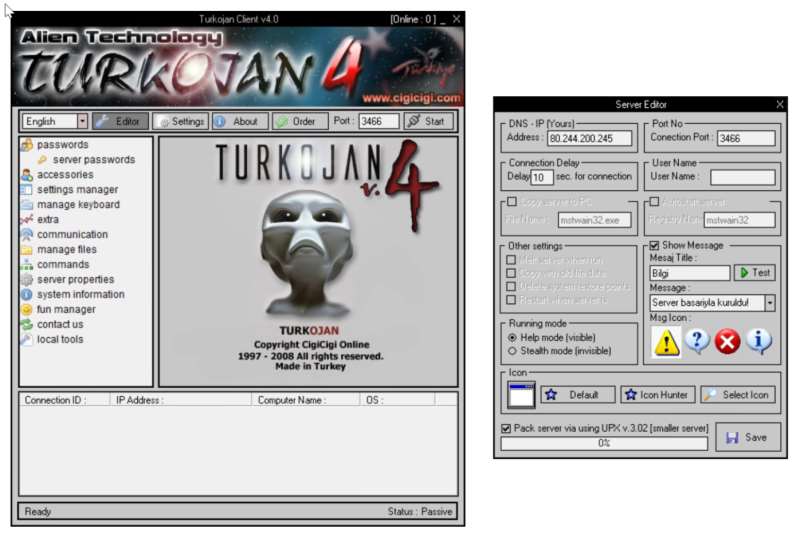The image size is (800, 539).
Task: Click the Computer Name column header
Action: [x=305, y=401]
